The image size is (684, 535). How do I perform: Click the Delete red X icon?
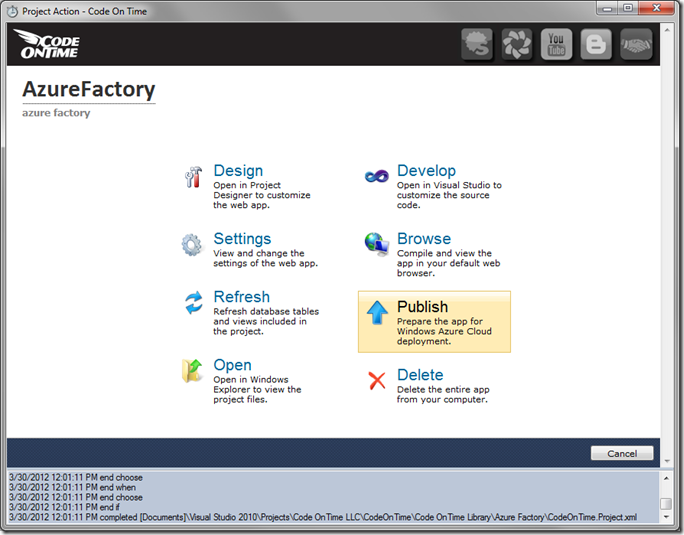click(377, 381)
